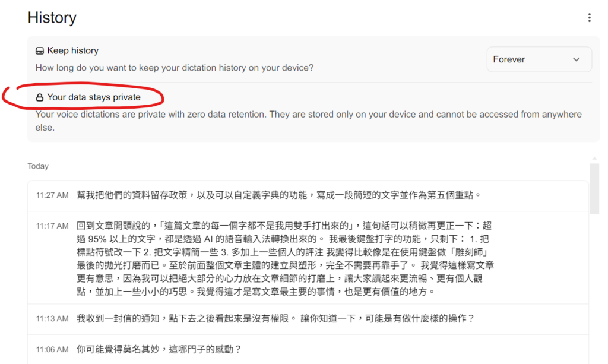This screenshot has height=364, width=608.
Task: Click the 11:17 AM timestamp
Action: click(x=52, y=226)
